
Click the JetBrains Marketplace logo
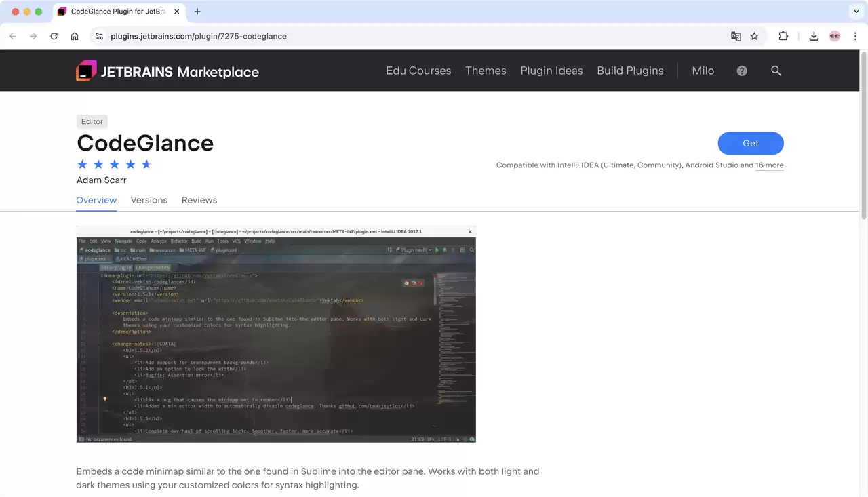coord(167,71)
